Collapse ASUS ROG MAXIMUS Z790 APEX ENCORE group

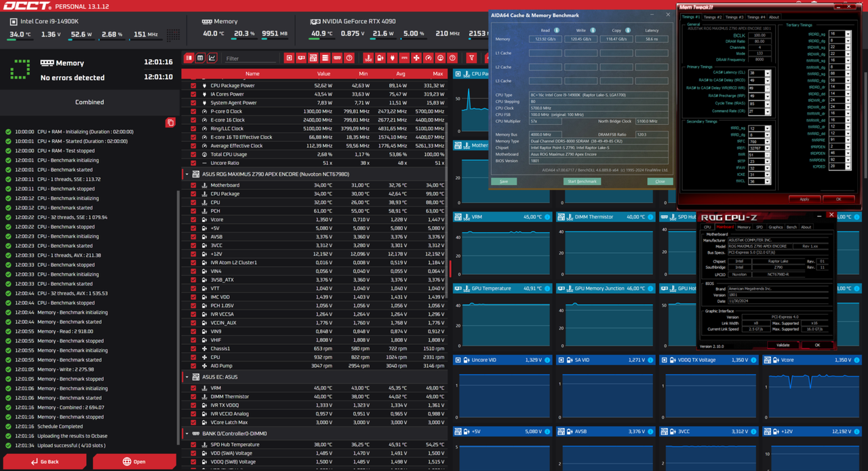point(187,174)
